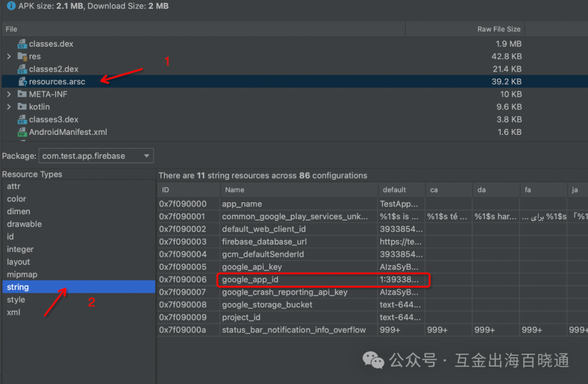Select the mipmap resource type
Screen dimensions: 588x384
[x=21, y=274]
